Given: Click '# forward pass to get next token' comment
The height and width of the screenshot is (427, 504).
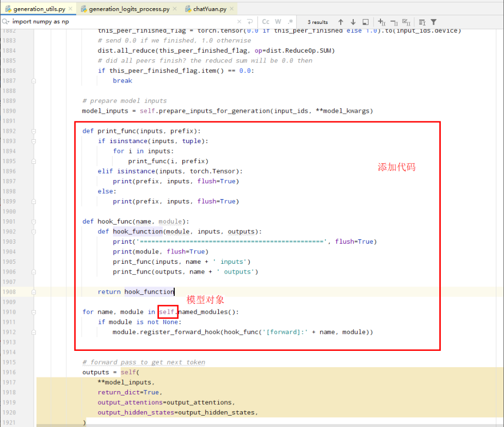Looking at the screenshot, I should (144, 362).
